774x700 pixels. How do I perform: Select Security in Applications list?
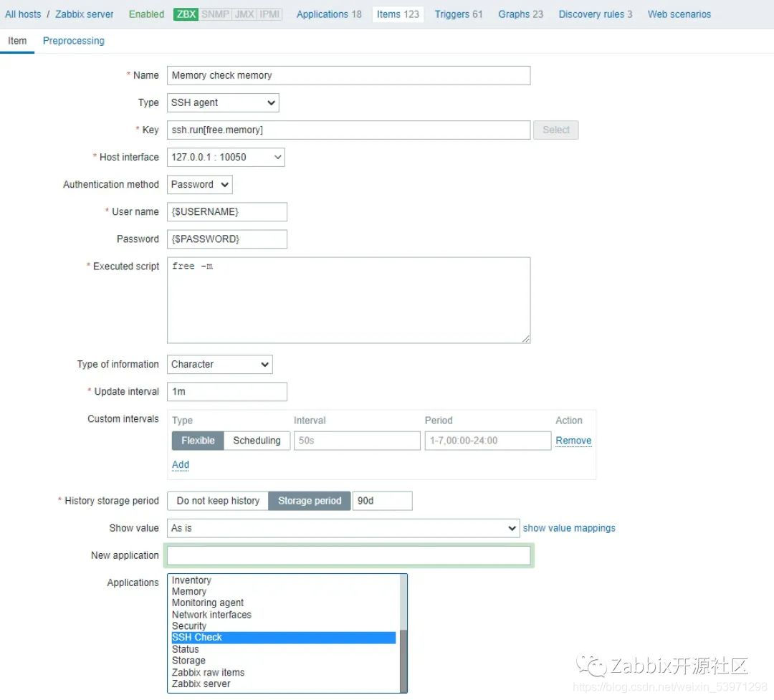point(284,626)
